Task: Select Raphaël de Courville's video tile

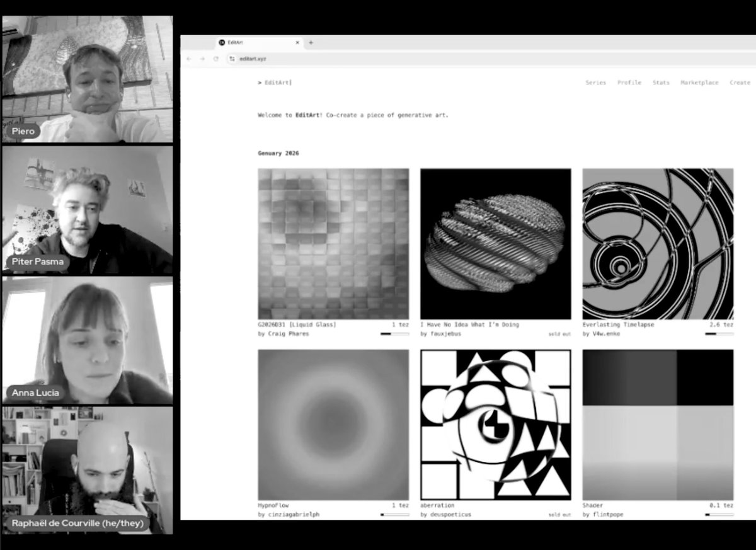Action: pyautogui.click(x=88, y=471)
